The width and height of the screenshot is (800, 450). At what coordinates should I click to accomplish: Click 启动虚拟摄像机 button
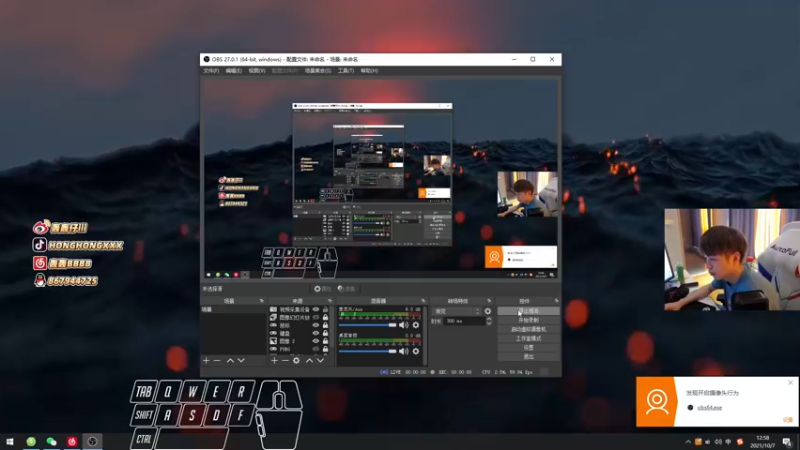pyautogui.click(x=529, y=329)
